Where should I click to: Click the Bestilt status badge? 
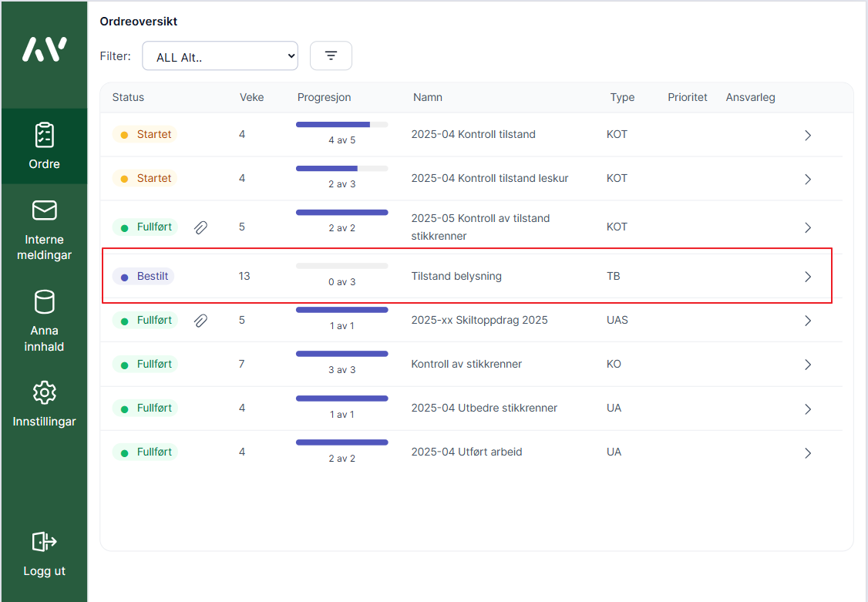143,276
